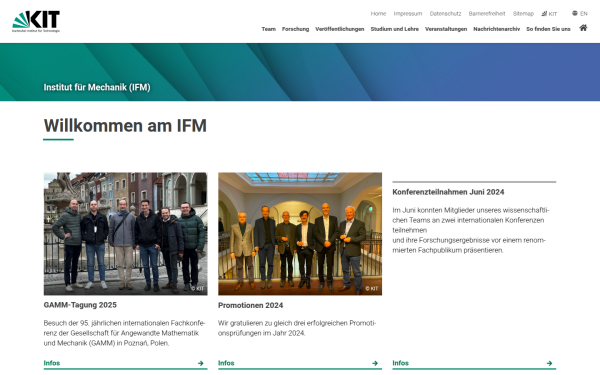The width and height of the screenshot is (600, 375).
Task: Click the text starting 'Im Juni konnten Mitglieder'
Action: pos(471,230)
